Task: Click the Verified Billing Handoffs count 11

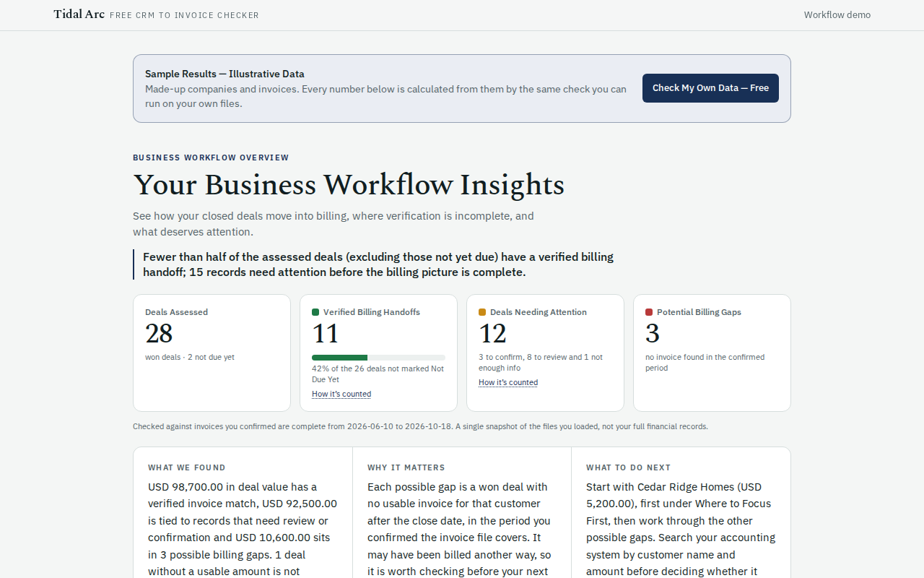Action: (326, 334)
